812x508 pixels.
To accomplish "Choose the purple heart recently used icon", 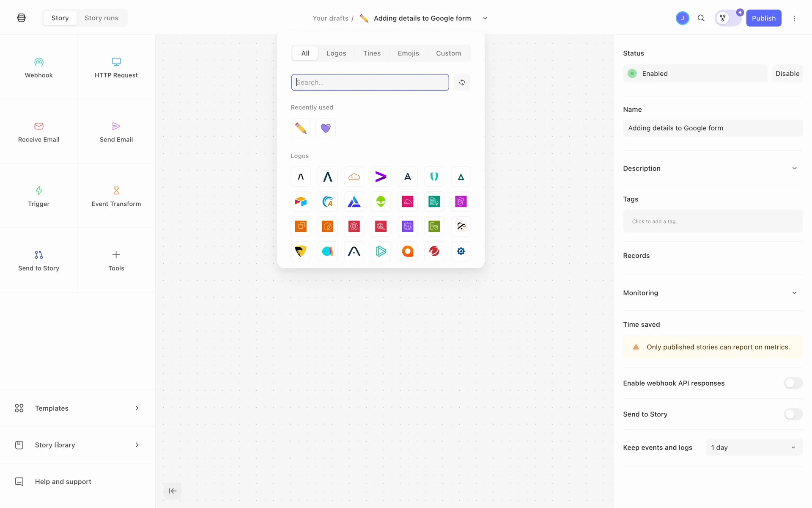I will pyautogui.click(x=325, y=128).
